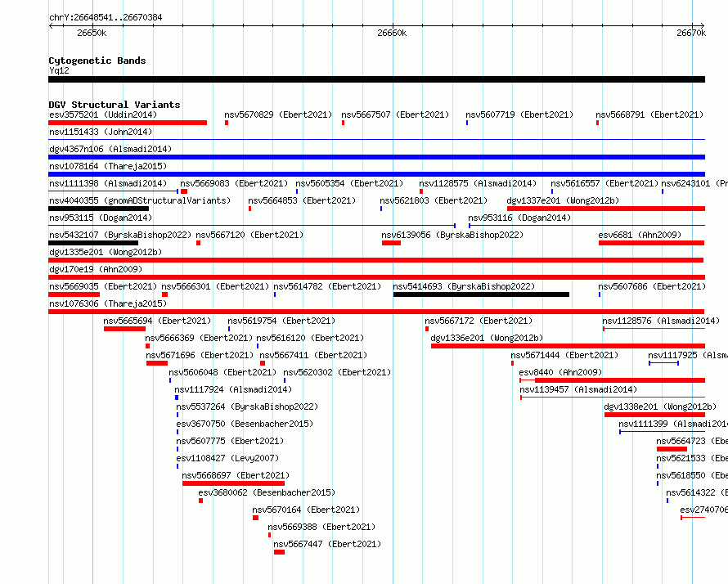Click nsv5671696 (Ebert2021) label
The height and width of the screenshot is (584, 728).
coord(200,355)
